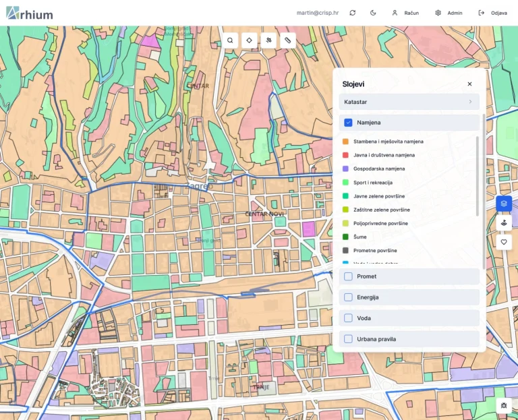The image size is (518, 420).
Task: Open the Račun account menu
Action: pyautogui.click(x=405, y=13)
